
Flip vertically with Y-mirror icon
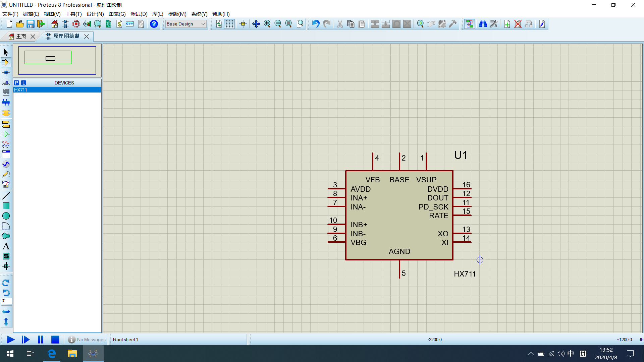pyautogui.click(x=6, y=322)
